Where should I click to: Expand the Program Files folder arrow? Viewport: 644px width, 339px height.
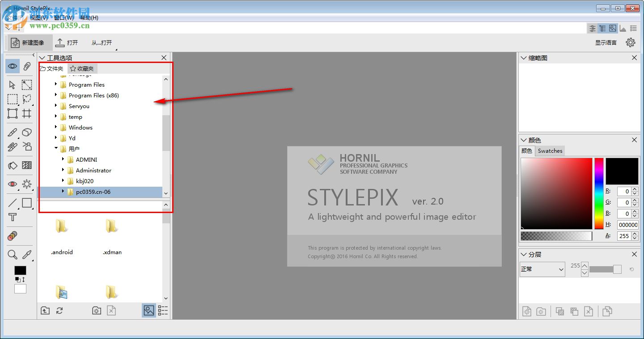(56, 84)
